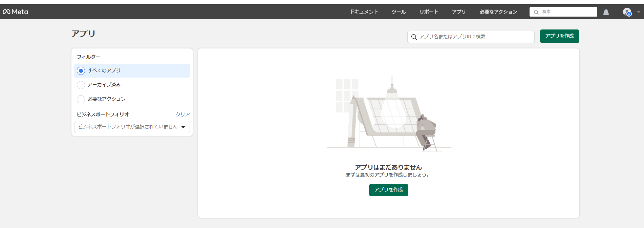Select the 必要なアクション filter radio

tap(81, 99)
